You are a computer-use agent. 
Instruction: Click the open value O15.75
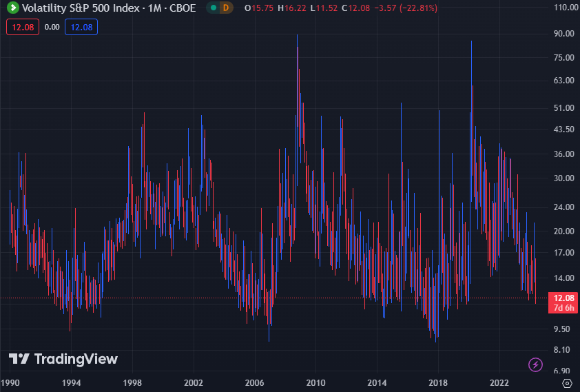click(259, 8)
